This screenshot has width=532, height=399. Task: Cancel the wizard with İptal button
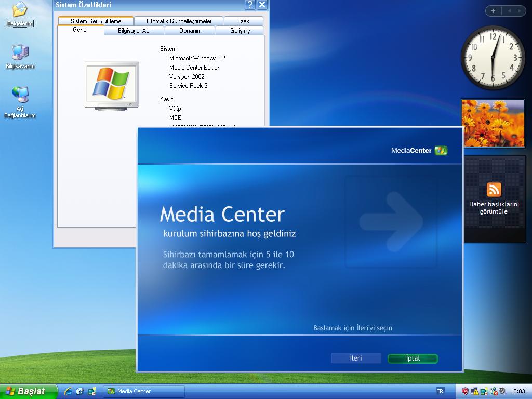pos(413,358)
